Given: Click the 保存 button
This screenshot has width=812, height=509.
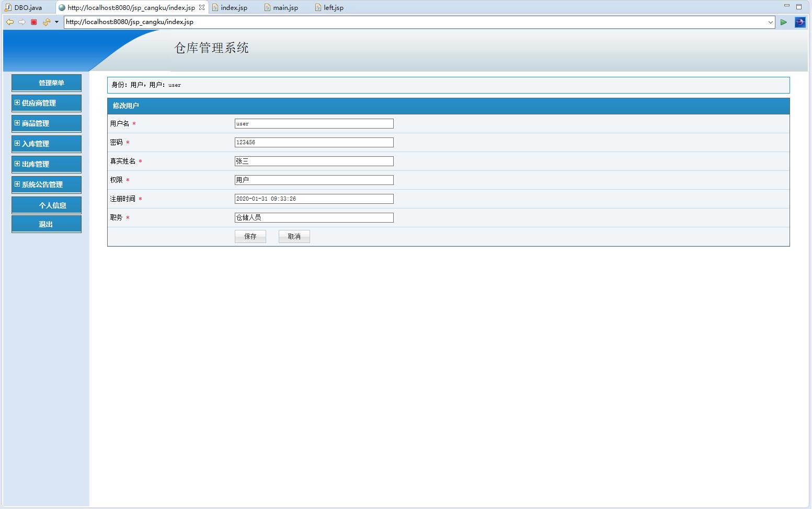Looking at the screenshot, I should [250, 237].
